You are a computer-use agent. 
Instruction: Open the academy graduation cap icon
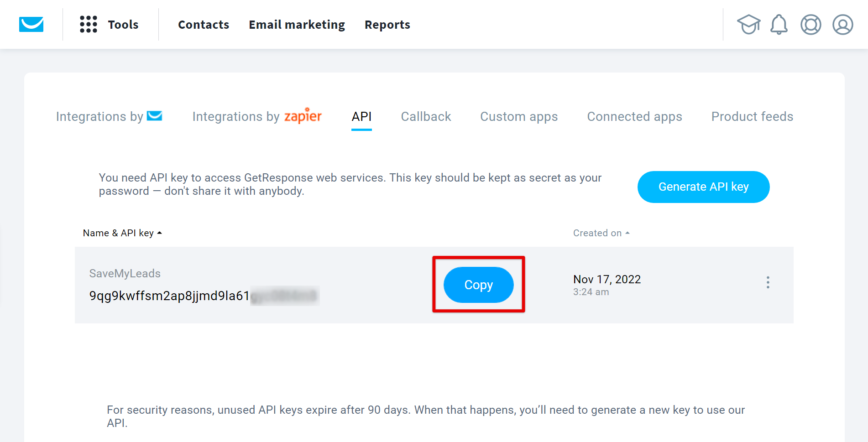point(748,24)
